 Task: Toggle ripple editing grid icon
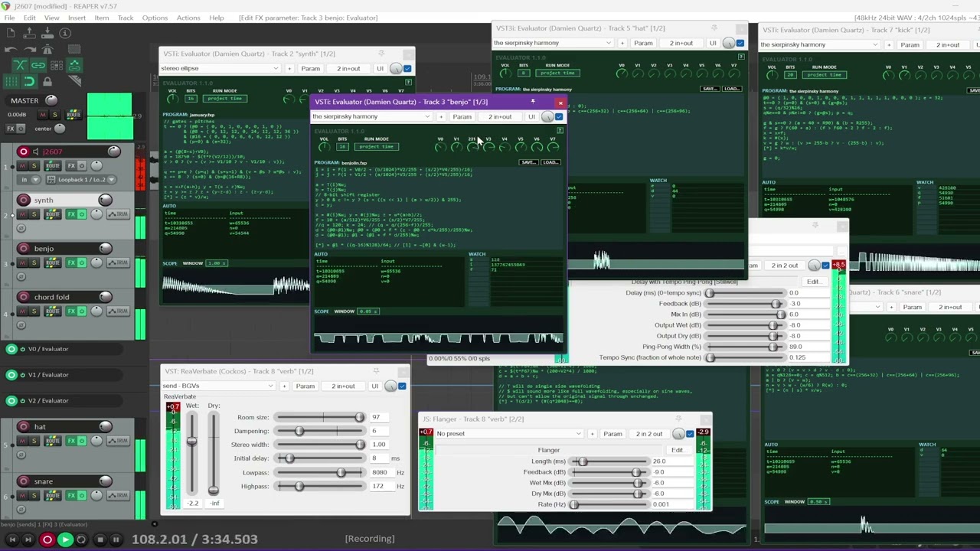pos(57,66)
